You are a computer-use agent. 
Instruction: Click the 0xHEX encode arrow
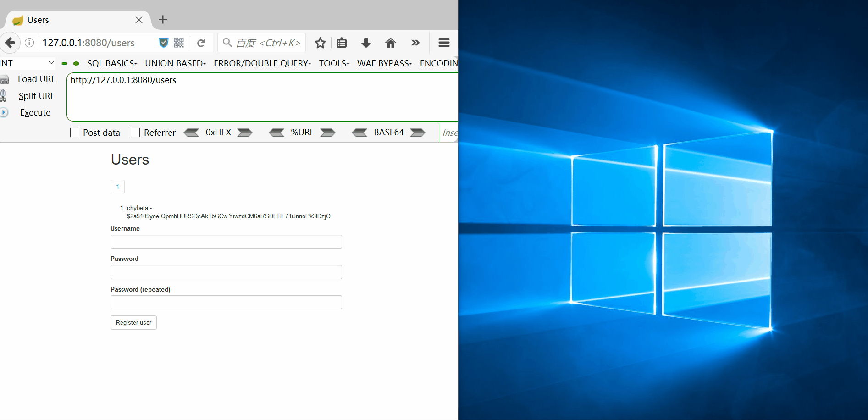click(x=245, y=132)
